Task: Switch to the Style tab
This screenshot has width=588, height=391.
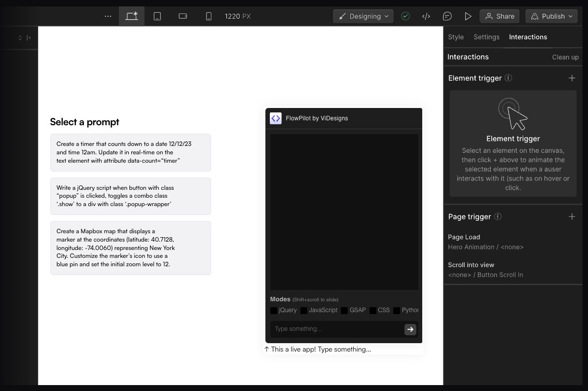Action: click(455, 36)
